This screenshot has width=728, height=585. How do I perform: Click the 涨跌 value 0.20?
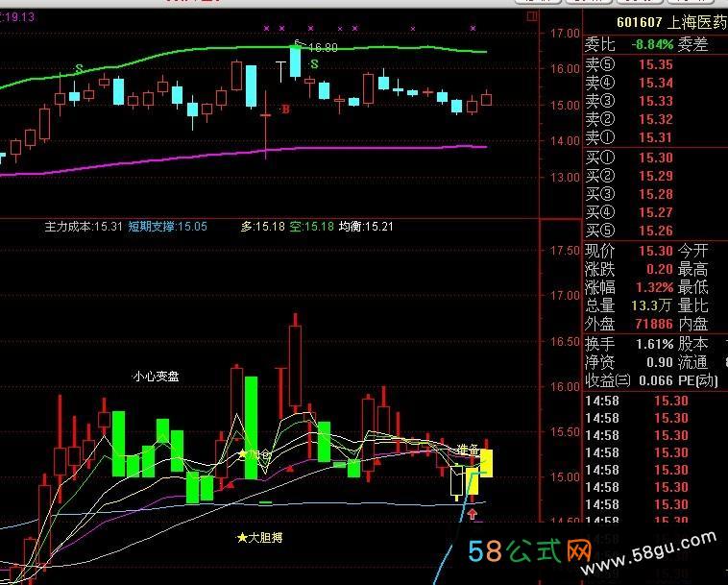tap(659, 269)
